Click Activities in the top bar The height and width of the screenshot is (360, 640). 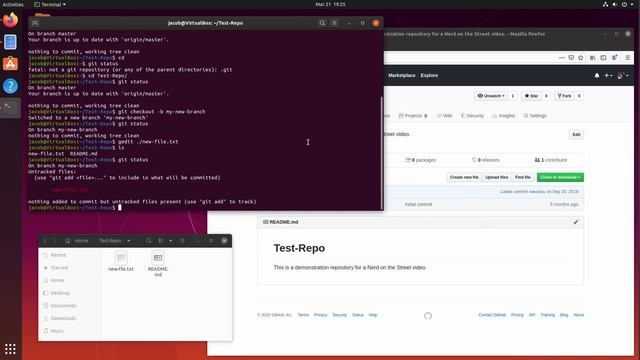(x=13, y=4)
